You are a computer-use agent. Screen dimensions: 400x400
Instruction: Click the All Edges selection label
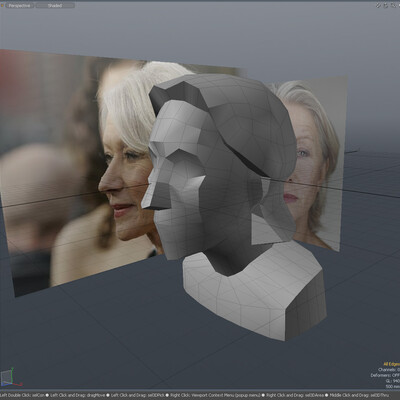pyautogui.click(x=392, y=364)
